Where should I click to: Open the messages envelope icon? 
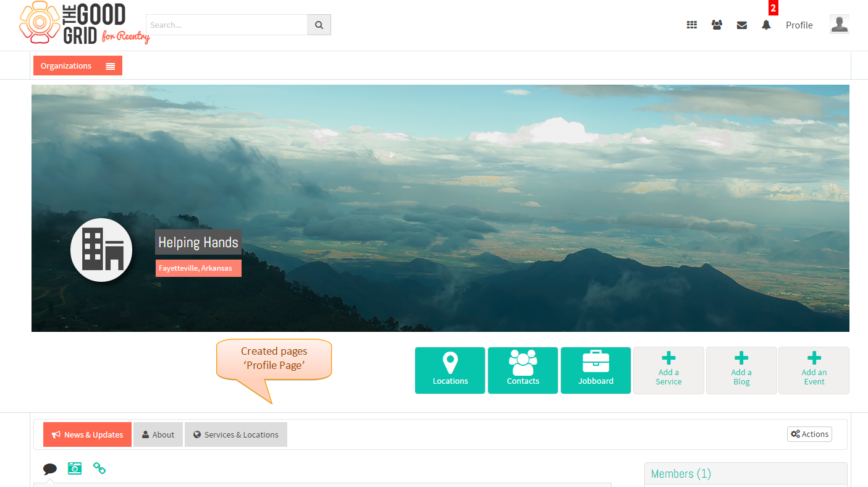742,25
